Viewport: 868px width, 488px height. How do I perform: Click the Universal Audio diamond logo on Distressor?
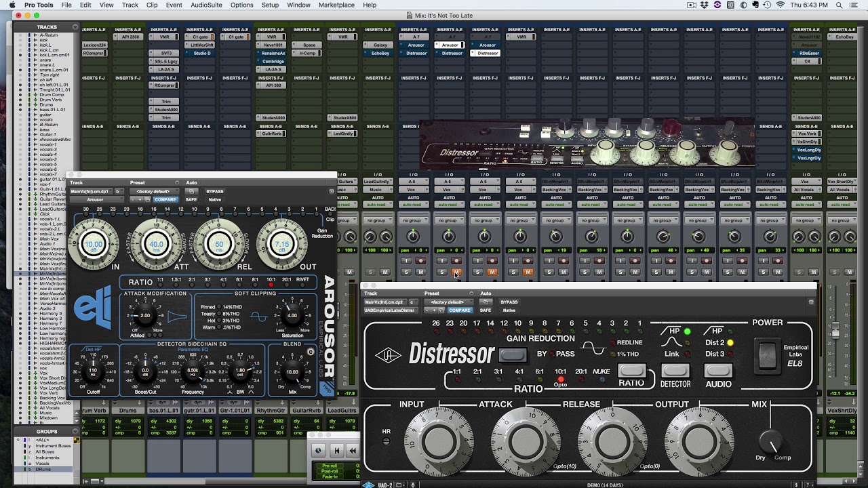coord(389,355)
